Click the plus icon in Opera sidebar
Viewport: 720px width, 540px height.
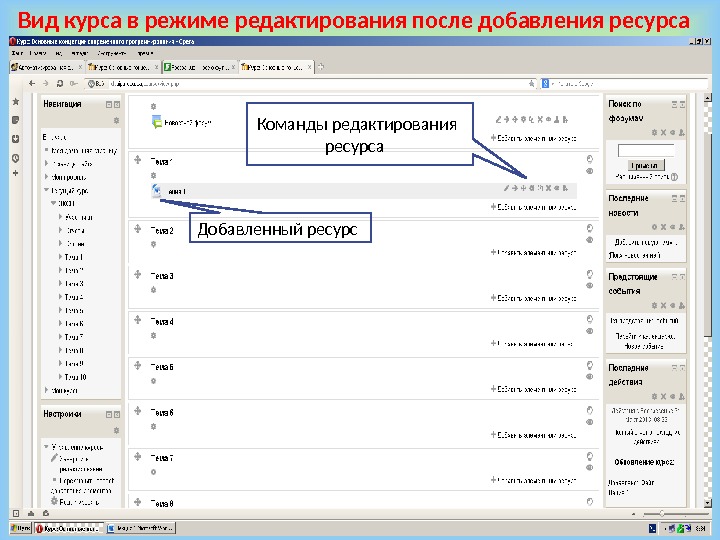pos(16,173)
